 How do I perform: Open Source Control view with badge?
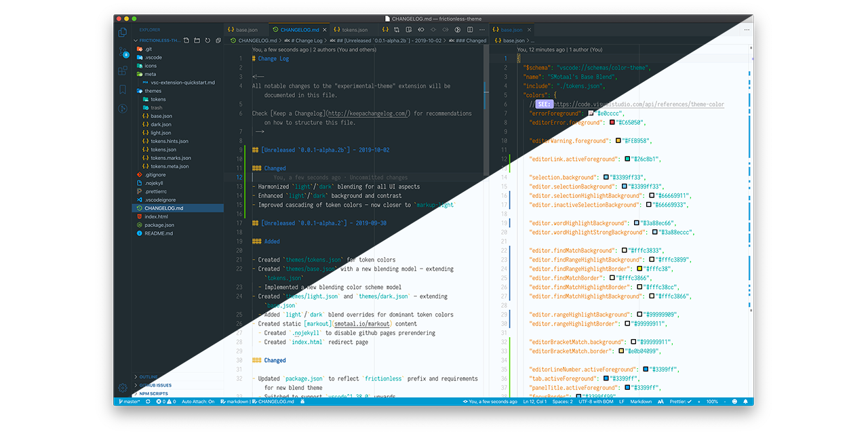123,52
